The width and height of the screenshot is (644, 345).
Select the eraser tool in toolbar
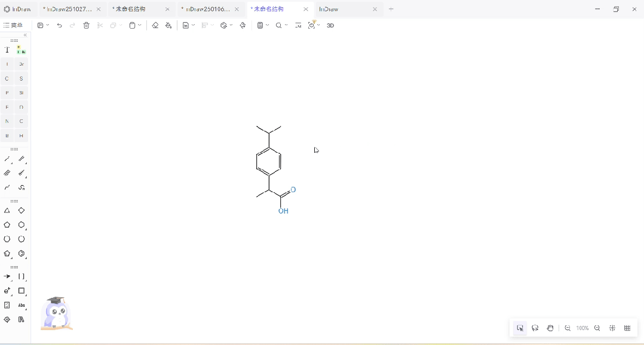coord(155,26)
